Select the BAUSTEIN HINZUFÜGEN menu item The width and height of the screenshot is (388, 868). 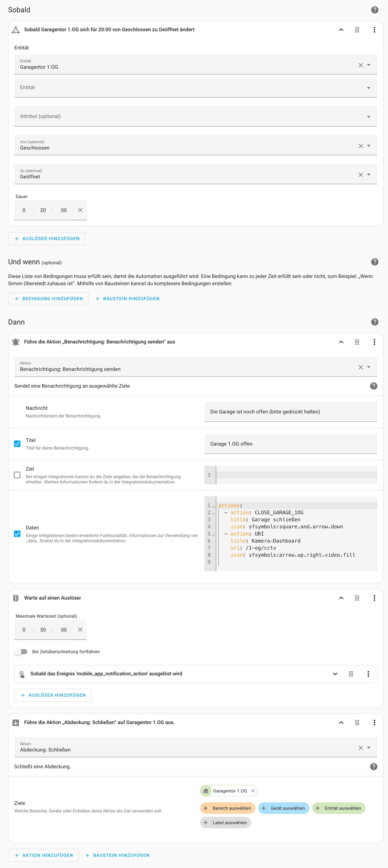[131, 298]
